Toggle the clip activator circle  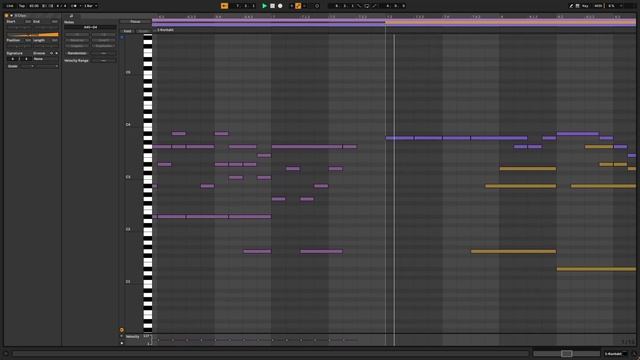pos(7,16)
